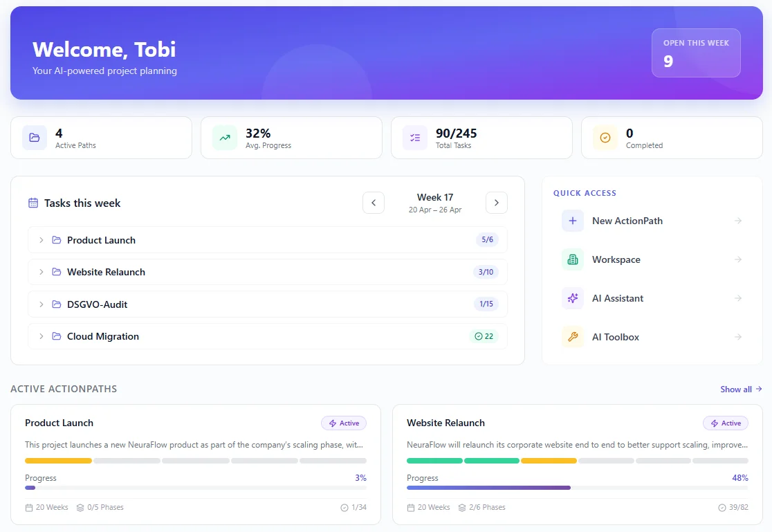Expand the Cloud Migration task row chevron
The image size is (772, 532).
coord(42,336)
